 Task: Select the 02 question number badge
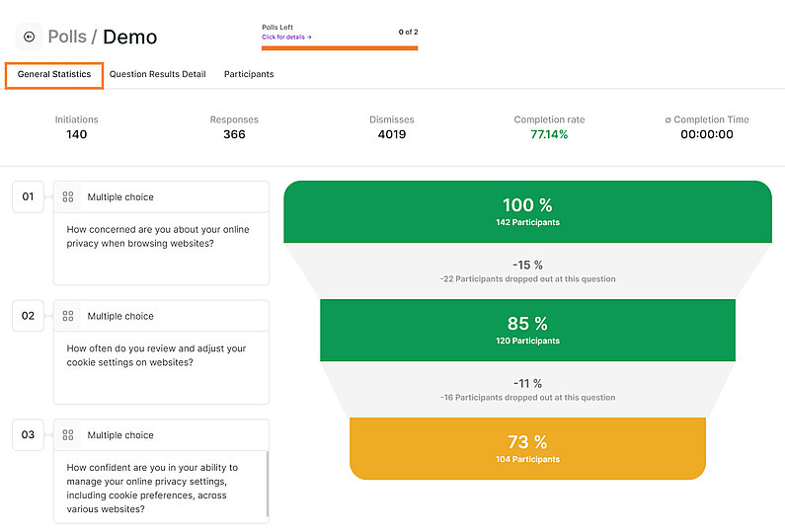click(28, 316)
